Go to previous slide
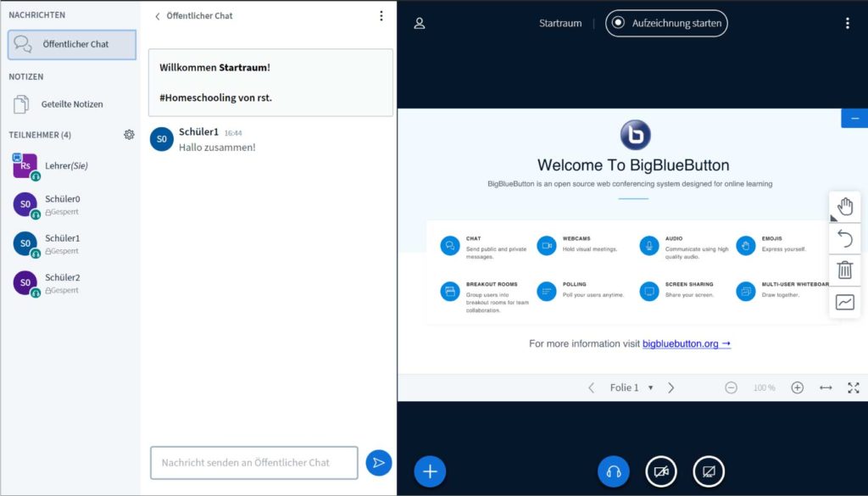The width and height of the screenshot is (868, 496). tap(591, 387)
